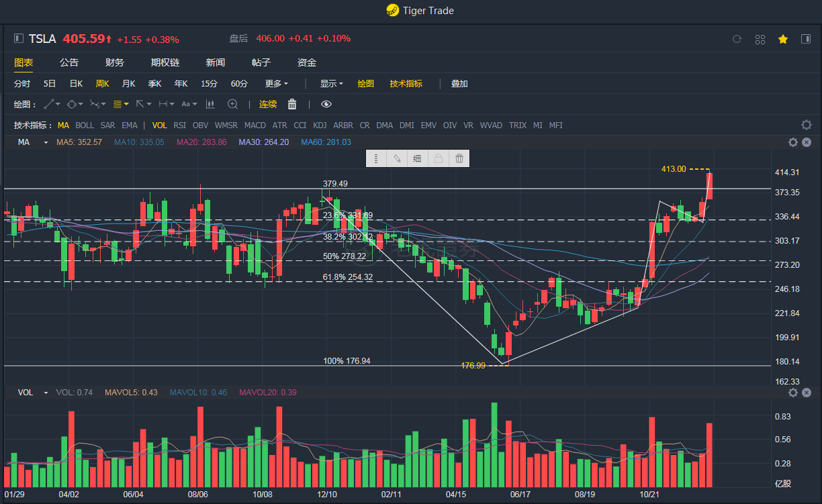Select the trend line drawing tool
The height and width of the screenshot is (504, 822).
pos(49,104)
